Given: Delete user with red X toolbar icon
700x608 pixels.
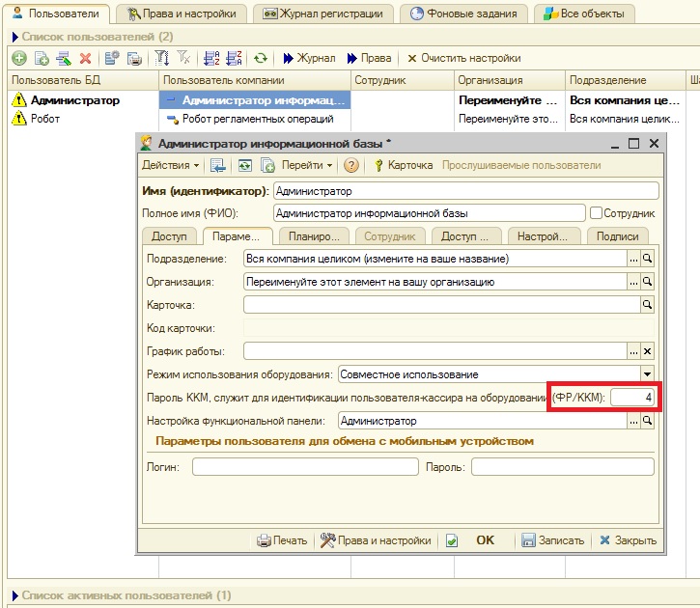Looking at the screenshot, I should tap(85, 58).
